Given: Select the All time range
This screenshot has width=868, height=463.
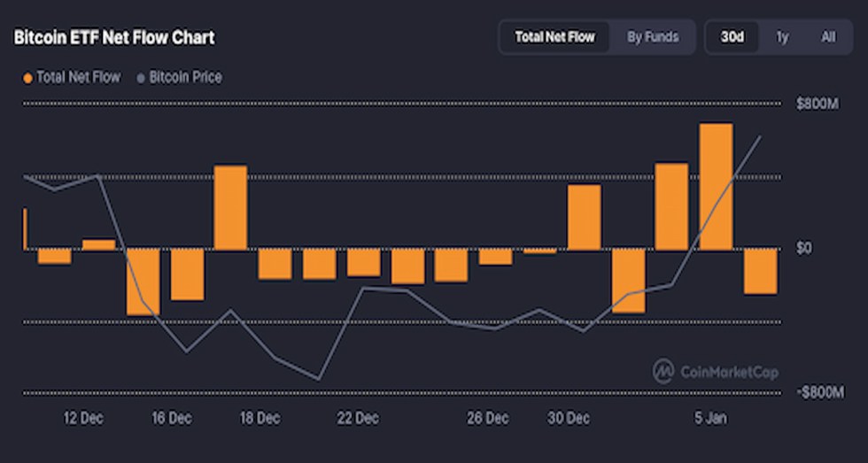Looking at the screenshot, I should click(x=828, y=37).
